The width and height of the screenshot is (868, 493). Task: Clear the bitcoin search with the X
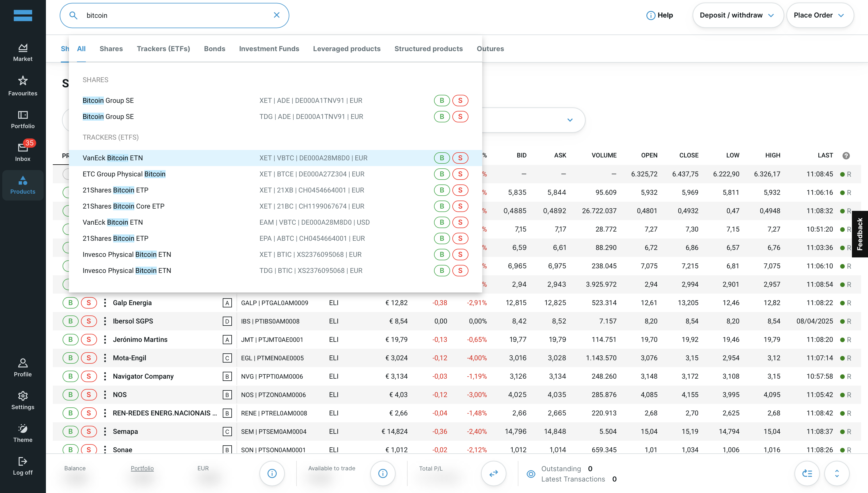click(x=276, y=15)
